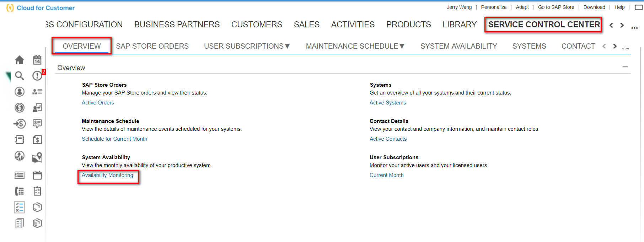The width and height of the screenshot is (644, 242).
Task: Show more work centers with right chevron
Action: pyautogui.click(x=622, y=25)
